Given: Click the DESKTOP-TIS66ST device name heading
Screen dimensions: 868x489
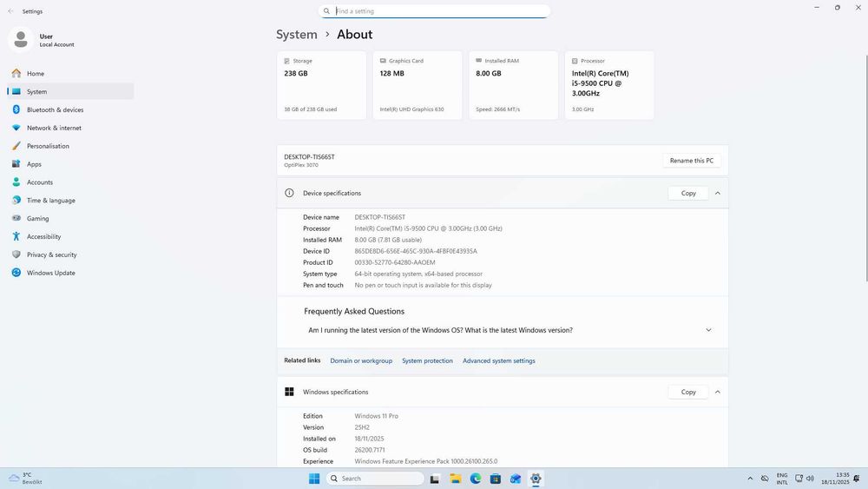Looking at the screenshot, I should point(310,156).
